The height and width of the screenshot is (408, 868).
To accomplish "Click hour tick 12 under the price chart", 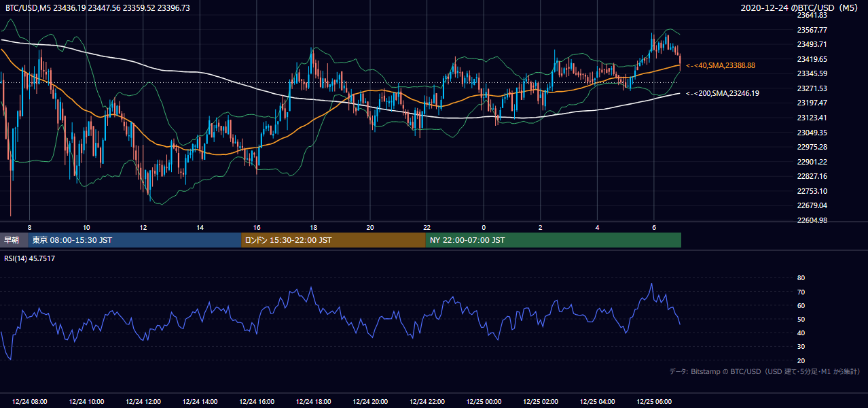I will point(143,228).
